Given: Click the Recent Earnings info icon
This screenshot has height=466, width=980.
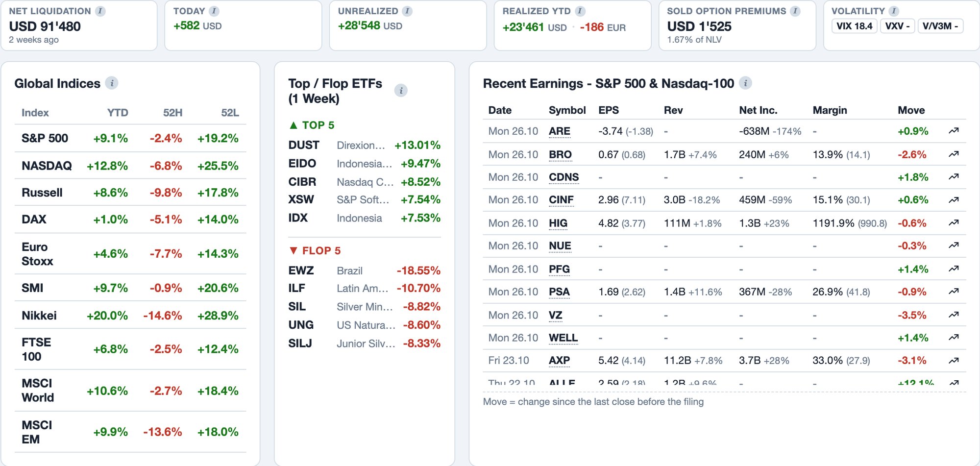Looking at the screenshot, I should coord(745,83).
